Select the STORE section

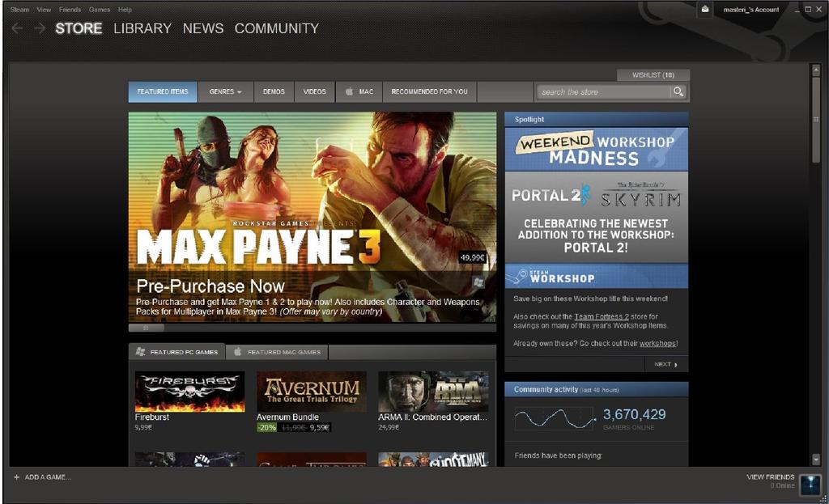coord(79,28)
